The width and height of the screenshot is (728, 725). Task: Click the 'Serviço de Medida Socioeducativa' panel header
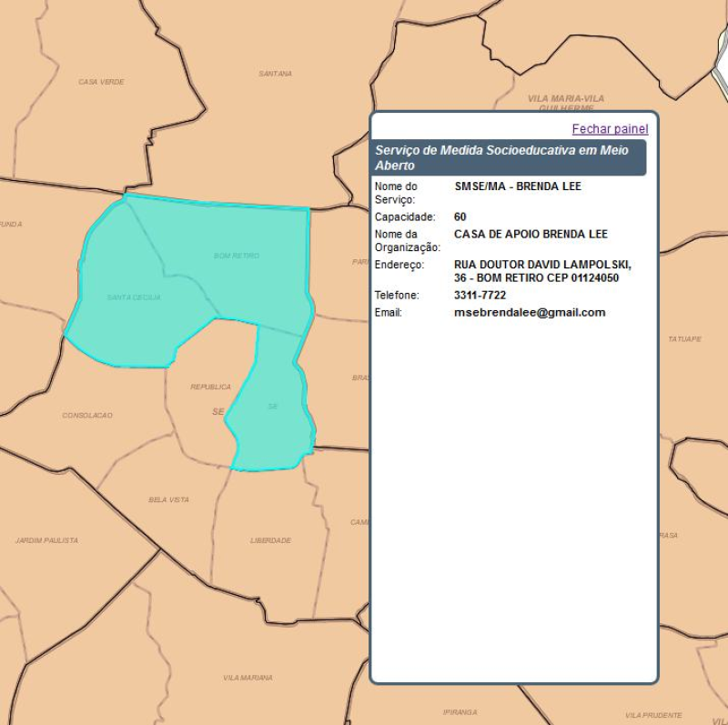point(509,157)
